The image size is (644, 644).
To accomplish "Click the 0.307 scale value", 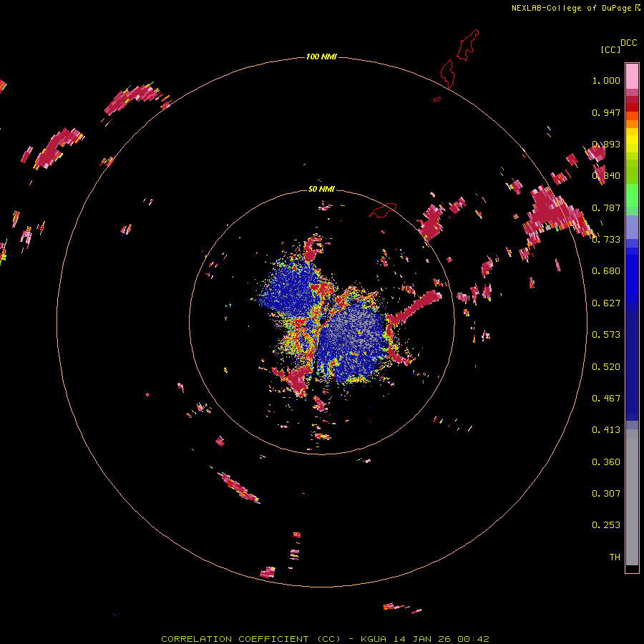I will pyautogui.click(x=606, y=493).
